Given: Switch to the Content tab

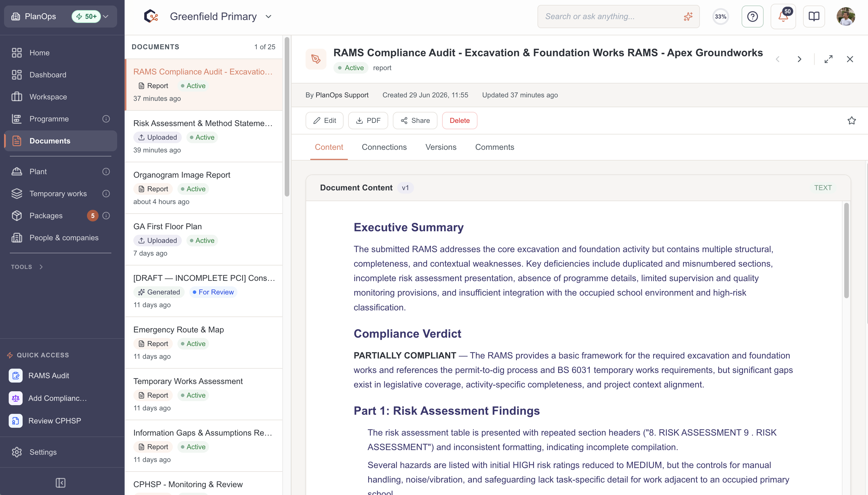Looking at the screenshot, I should pyautogui.click(x=329, y=147).
